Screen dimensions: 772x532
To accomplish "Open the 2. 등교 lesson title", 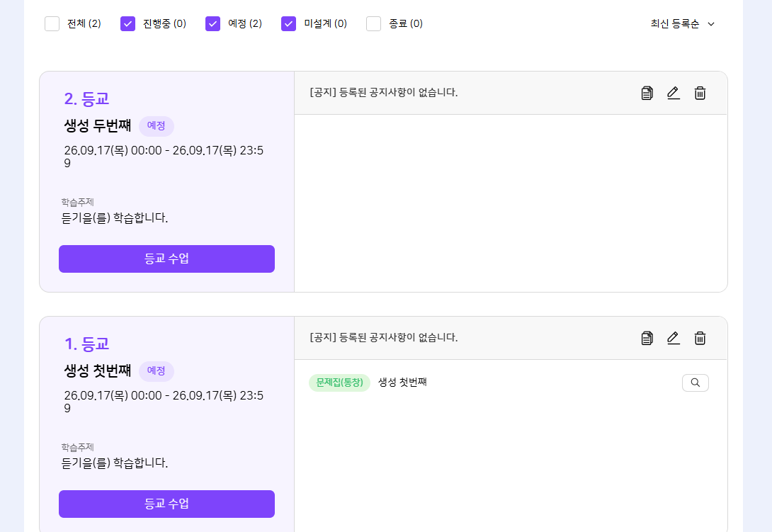I will (86, 98).
